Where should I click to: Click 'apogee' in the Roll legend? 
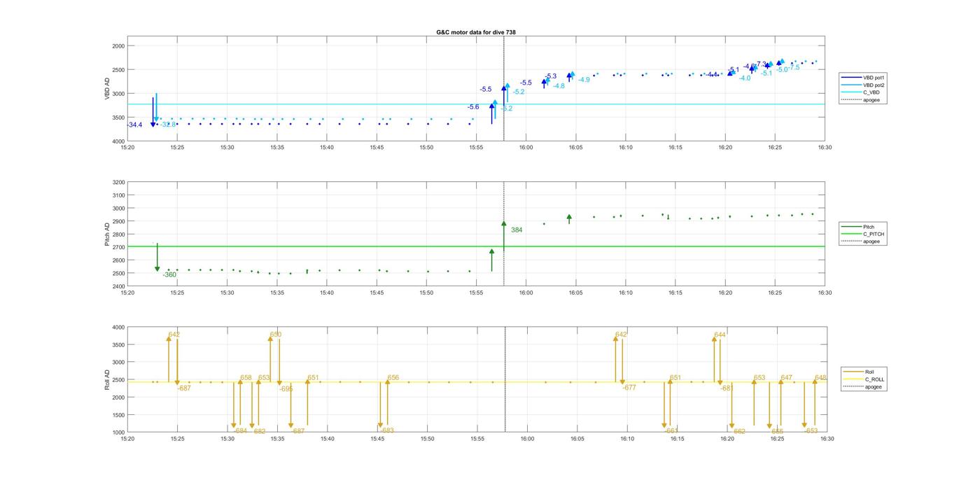click(874, 387)
